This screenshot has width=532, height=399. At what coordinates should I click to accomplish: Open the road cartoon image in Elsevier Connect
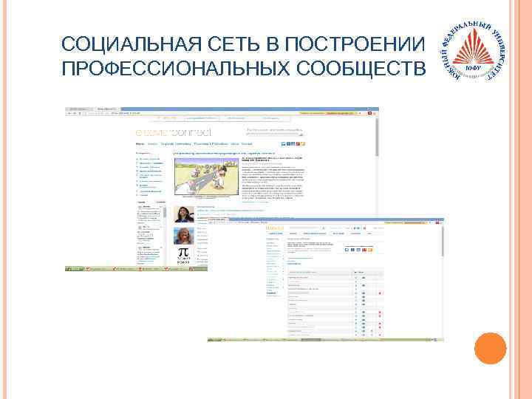pyautogui.click(x=206, y=177)
